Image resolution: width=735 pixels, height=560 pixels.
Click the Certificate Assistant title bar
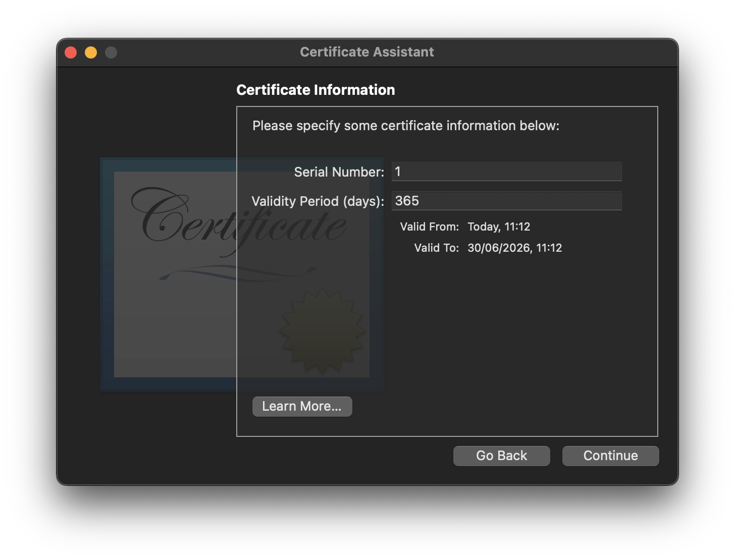point(367,52)
